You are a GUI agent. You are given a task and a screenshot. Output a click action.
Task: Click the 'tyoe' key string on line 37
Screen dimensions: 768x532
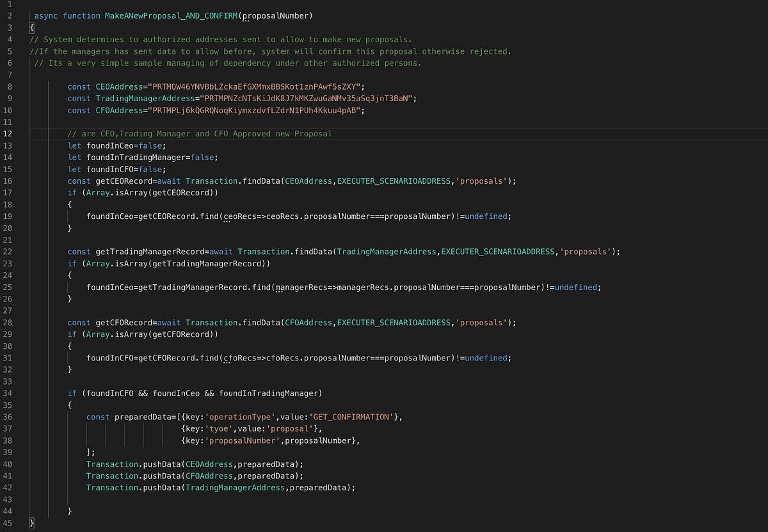click(218, 428)
